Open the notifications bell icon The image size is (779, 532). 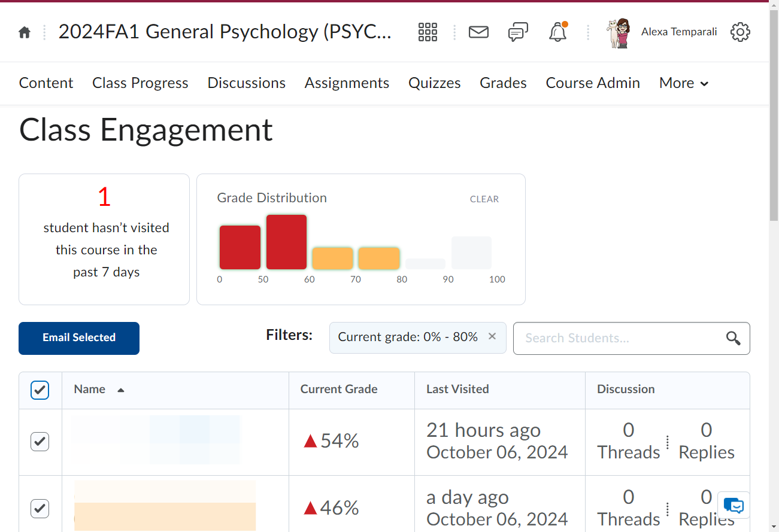click(x=558, y=32)
